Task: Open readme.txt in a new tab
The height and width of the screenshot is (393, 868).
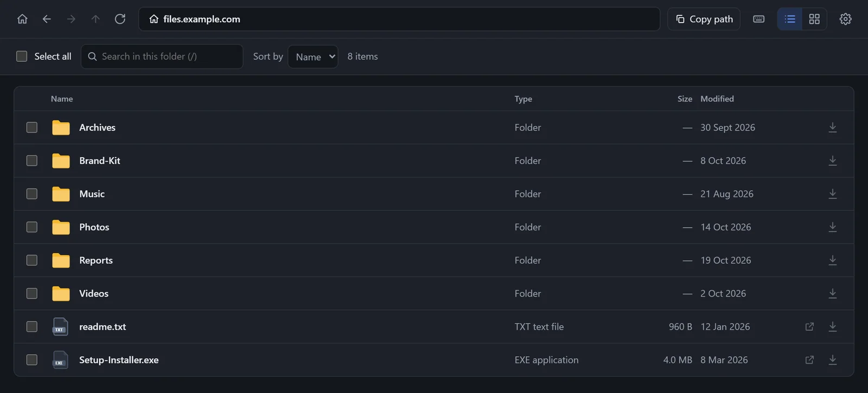Action: [809, 326]
